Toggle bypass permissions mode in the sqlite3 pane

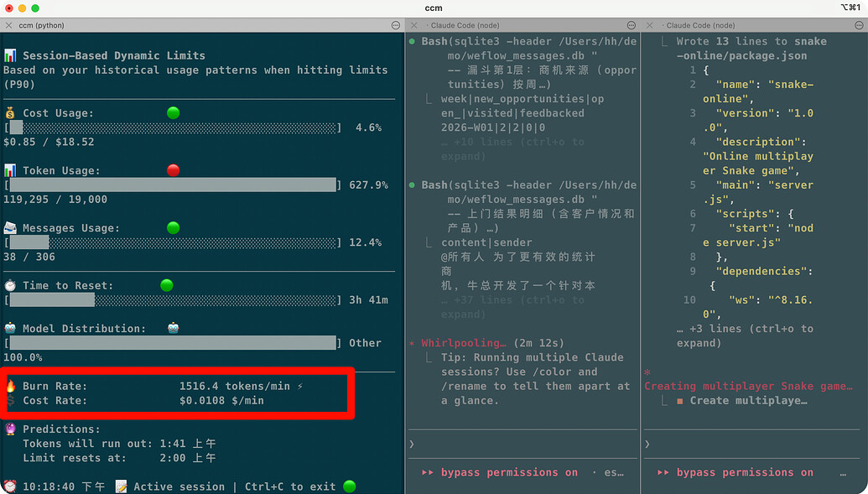tap(500, 472)
